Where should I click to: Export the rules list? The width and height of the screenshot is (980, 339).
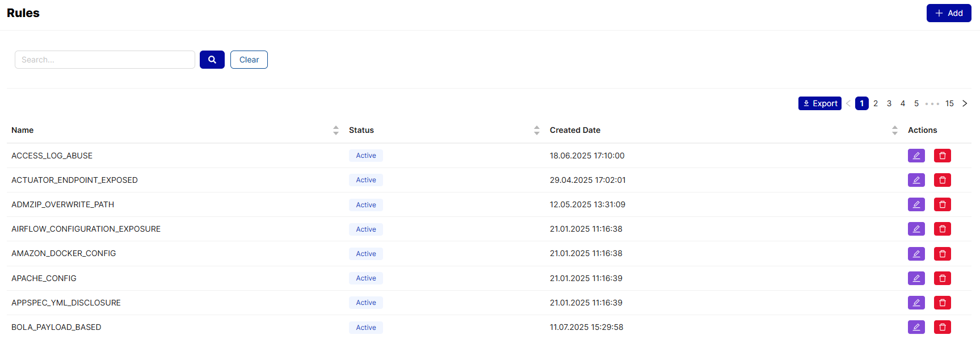tap(819, 103)
